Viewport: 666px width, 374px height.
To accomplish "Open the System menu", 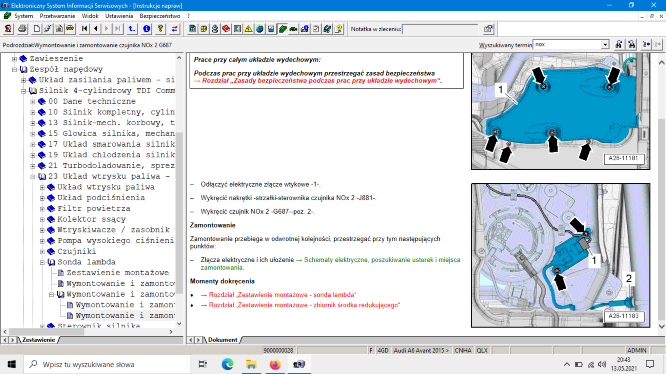I will (x=23, y=16).
